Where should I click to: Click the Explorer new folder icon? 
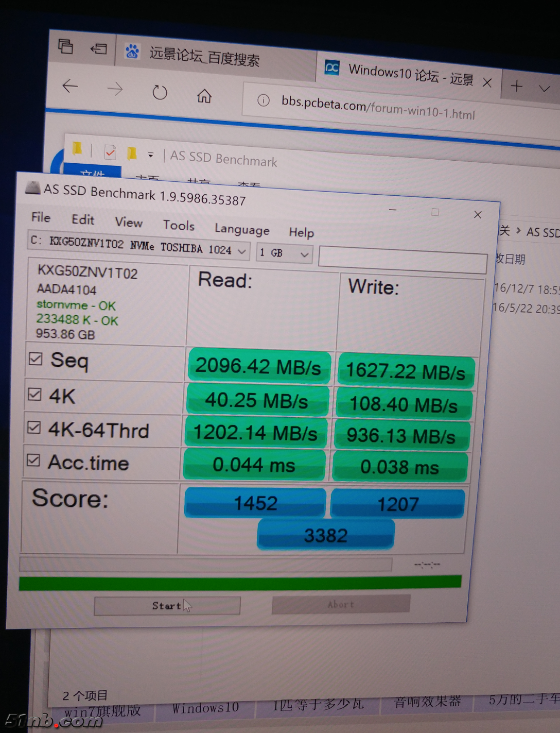pos(132,153)
